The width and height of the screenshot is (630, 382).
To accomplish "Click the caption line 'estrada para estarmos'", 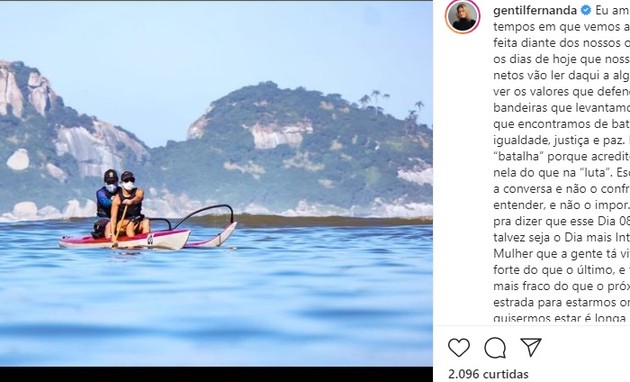I will click(x=561, y=302).
